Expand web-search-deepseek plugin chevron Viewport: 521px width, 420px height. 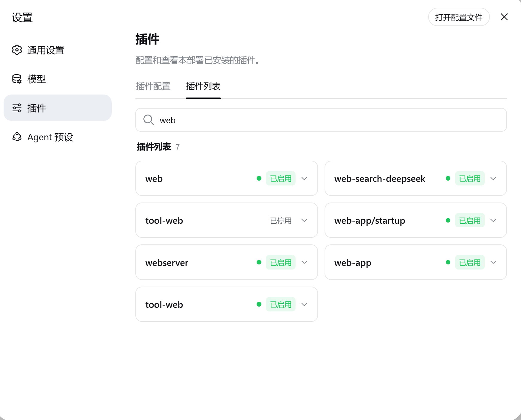(493, 179)
